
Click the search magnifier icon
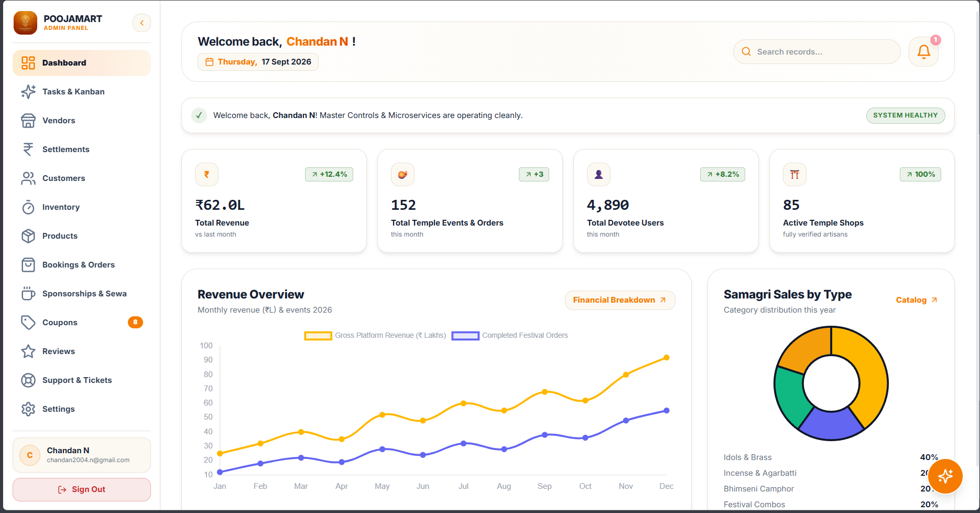click(746, 51)
